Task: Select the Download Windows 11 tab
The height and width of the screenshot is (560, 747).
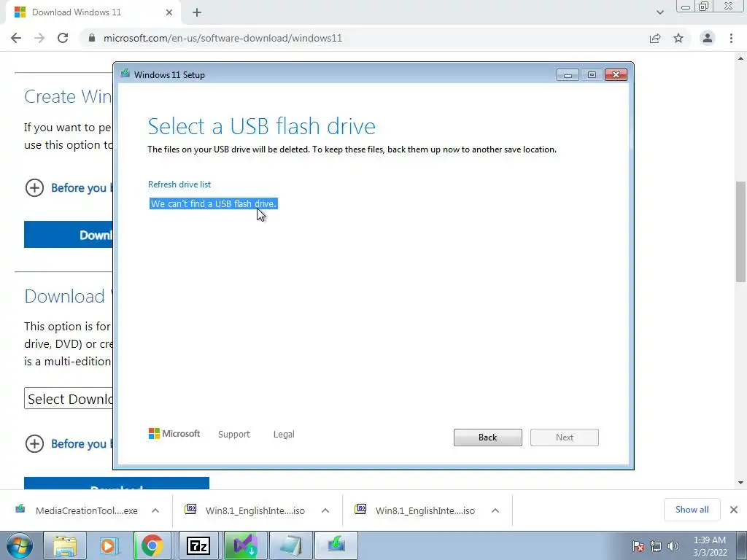Action: (93, 12)
